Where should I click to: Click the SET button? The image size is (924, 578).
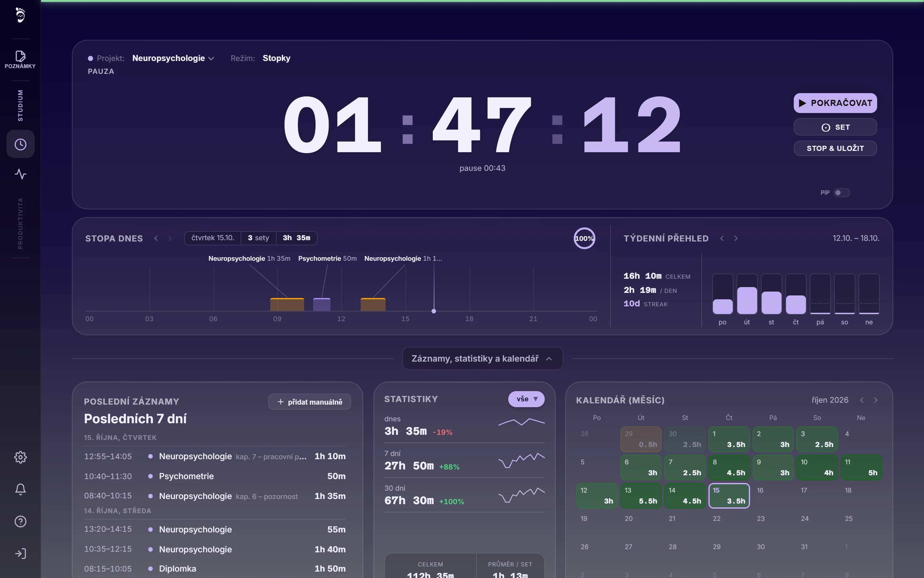click(835, 127)
